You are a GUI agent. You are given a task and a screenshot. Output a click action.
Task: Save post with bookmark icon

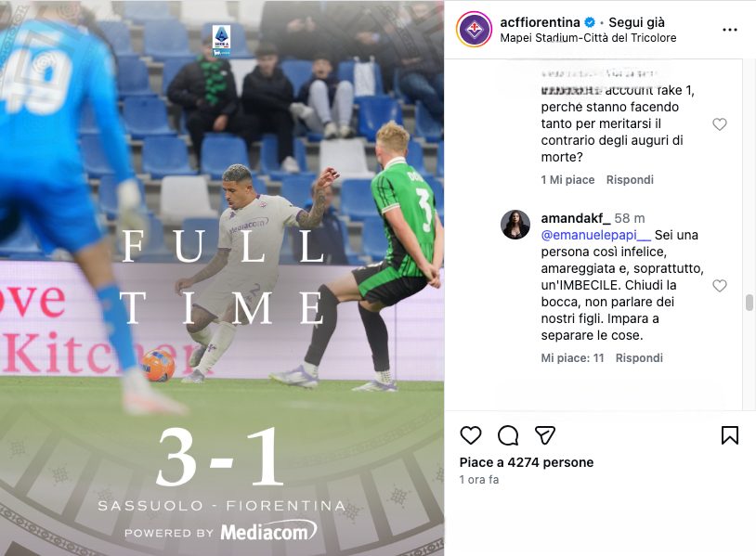pos(729,435)
